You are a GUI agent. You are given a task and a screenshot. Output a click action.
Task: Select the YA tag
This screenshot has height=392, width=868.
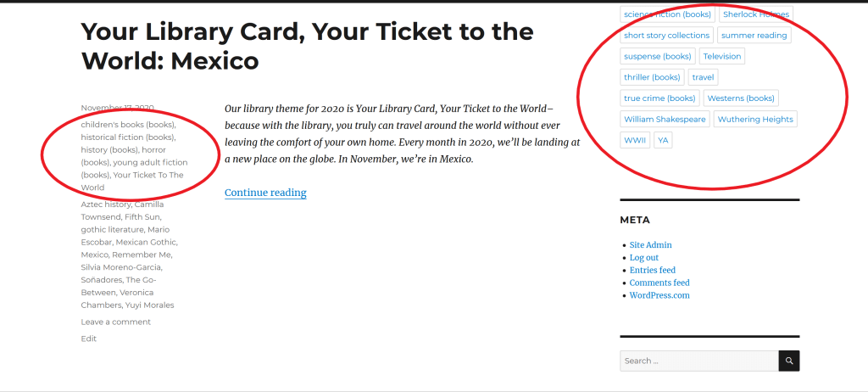[x=663, y=140]
